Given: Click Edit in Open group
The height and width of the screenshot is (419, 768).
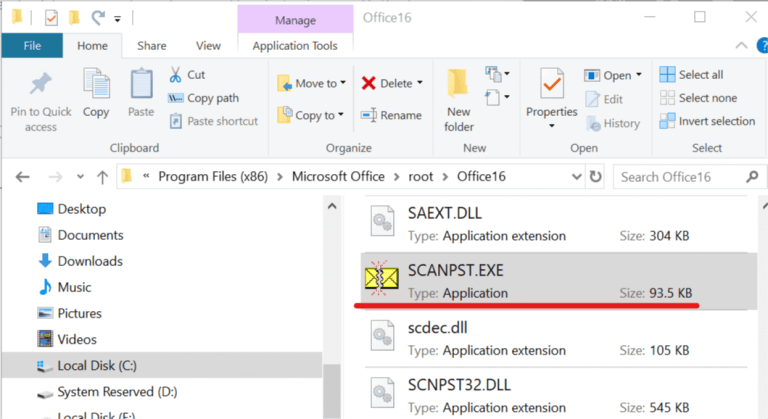Looking at the screenshot, I should (x=604, y=99).
